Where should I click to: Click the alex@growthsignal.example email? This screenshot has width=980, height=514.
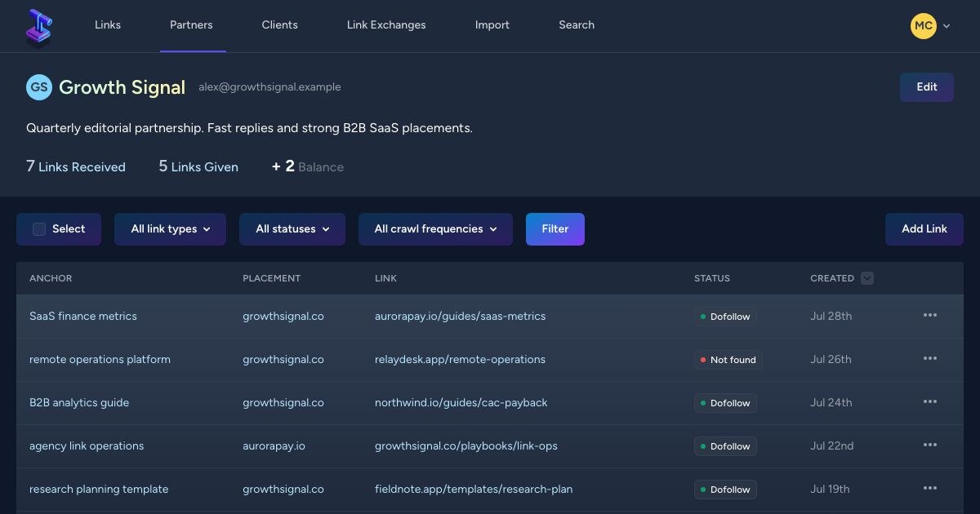click(x=269, y=87)
